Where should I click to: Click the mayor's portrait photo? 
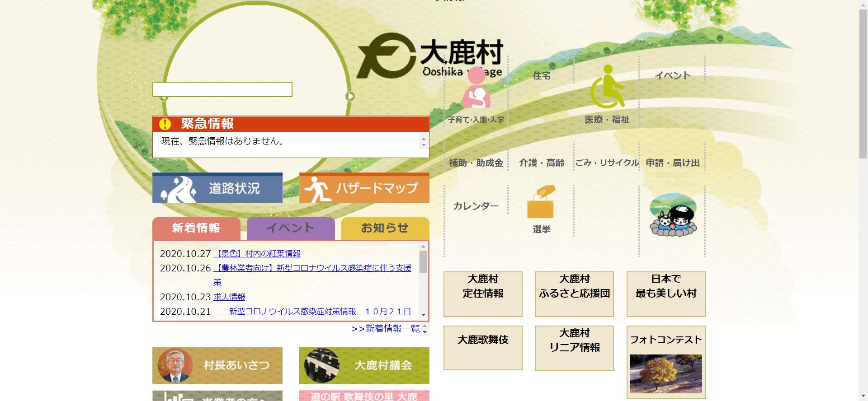175,365
